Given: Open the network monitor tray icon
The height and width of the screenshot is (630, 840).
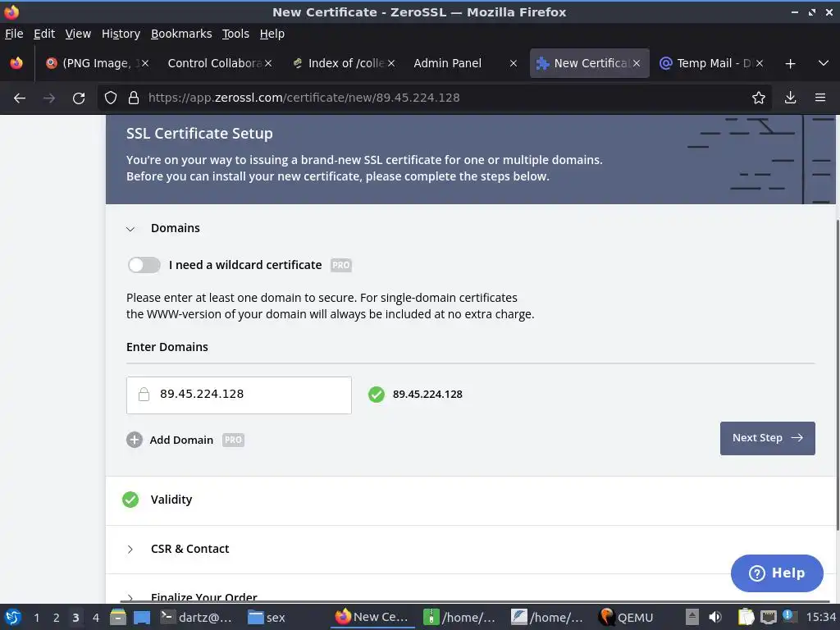Looking at the screenshot, I should [768, 618].
